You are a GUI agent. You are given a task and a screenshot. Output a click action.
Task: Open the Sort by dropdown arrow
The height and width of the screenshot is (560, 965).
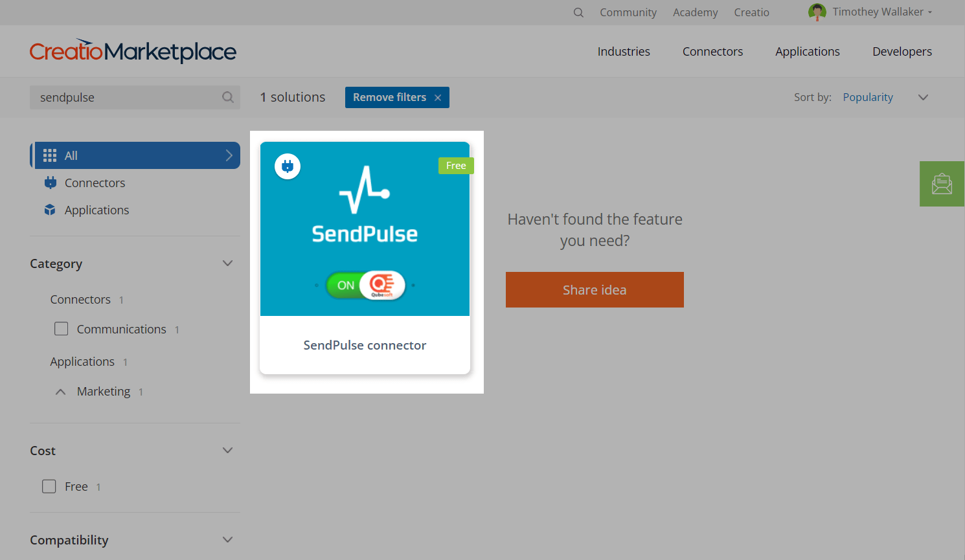924,97
